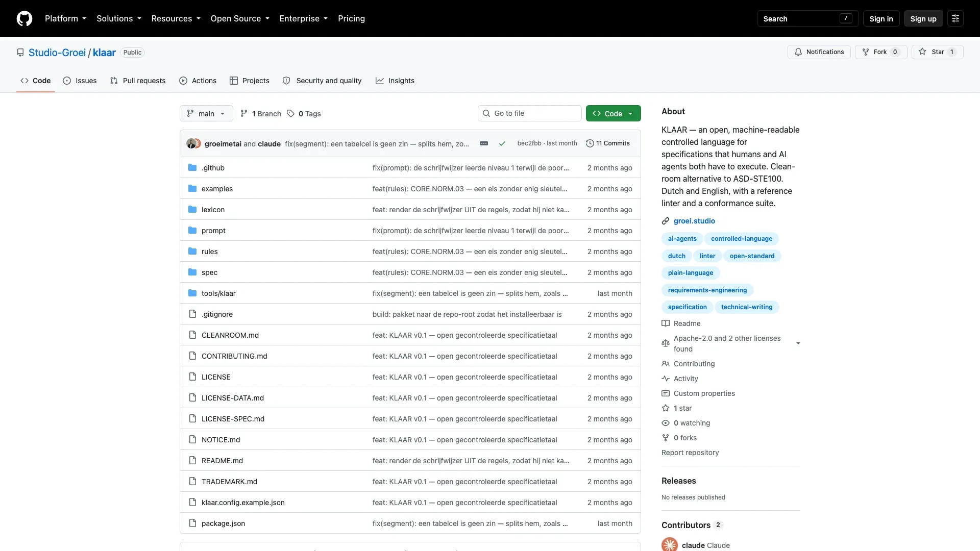This screenshot has height=551, width=980.
Task: Expand commit message ellipsis icon
Action: (484, 143)
